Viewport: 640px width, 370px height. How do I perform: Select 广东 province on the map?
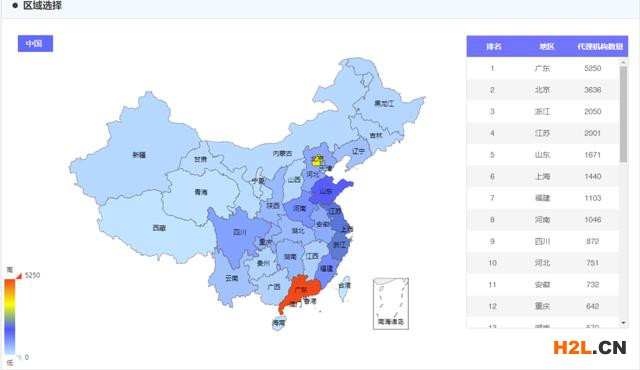pos(301,290)
